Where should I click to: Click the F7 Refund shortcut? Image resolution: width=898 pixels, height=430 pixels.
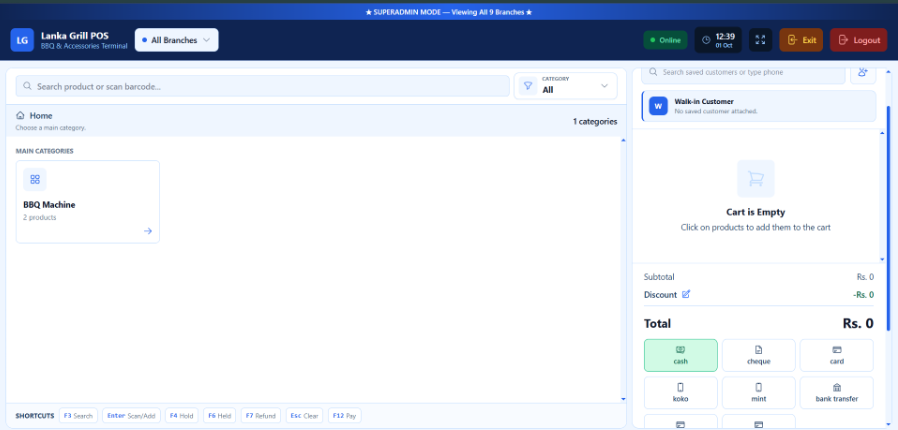click(261, 416)
